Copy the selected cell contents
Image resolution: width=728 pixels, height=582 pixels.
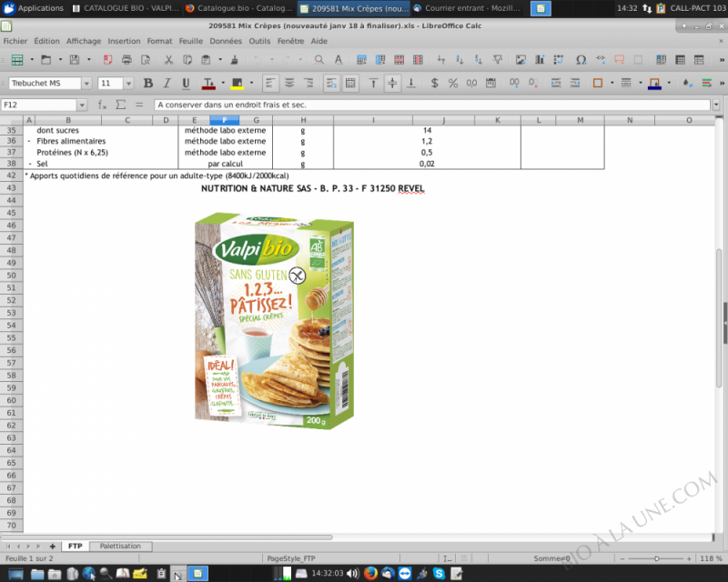[x=187, y=59]
